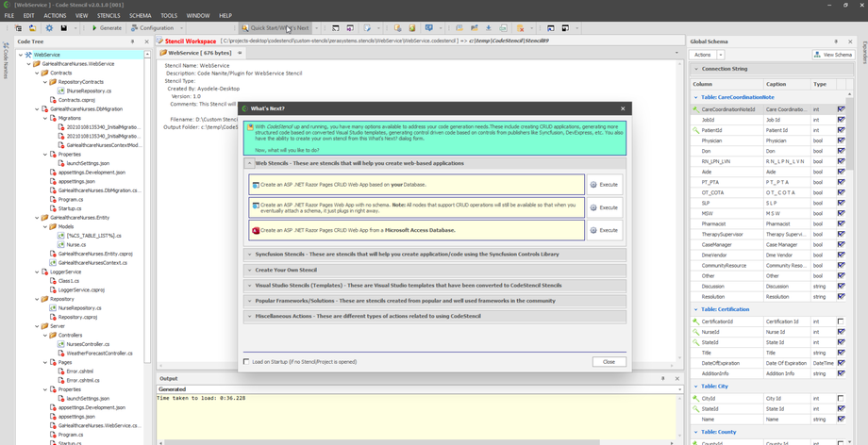This screenshot has width=868, height=445.
Task: Click Quick Start/What's Next toolbar button
Action: [275, 28]
